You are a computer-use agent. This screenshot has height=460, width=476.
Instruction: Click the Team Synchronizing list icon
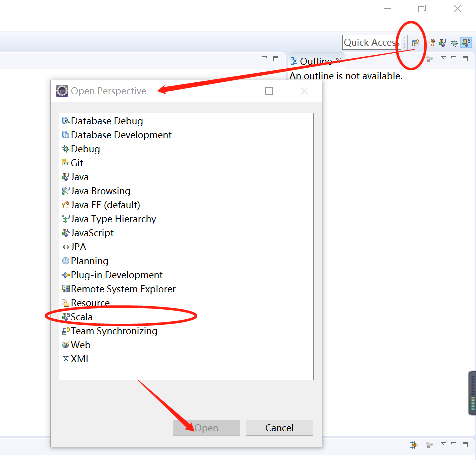click(x=66, y=331)
